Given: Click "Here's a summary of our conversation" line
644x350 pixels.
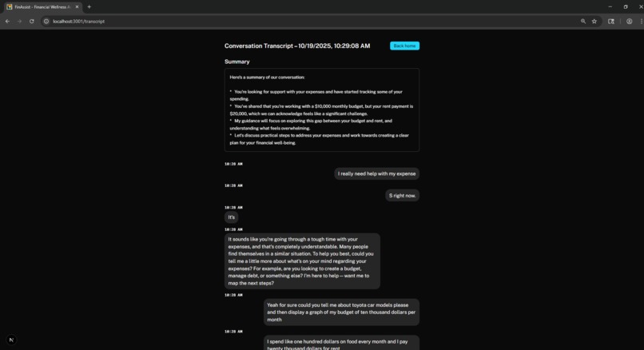Looking at the screenshot, I should [267, 78].
